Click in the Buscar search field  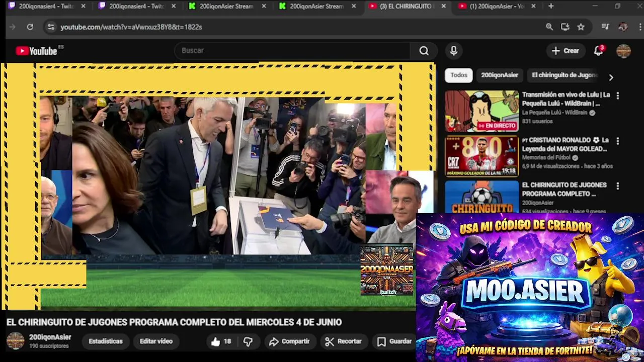click(x=293, y=51)
